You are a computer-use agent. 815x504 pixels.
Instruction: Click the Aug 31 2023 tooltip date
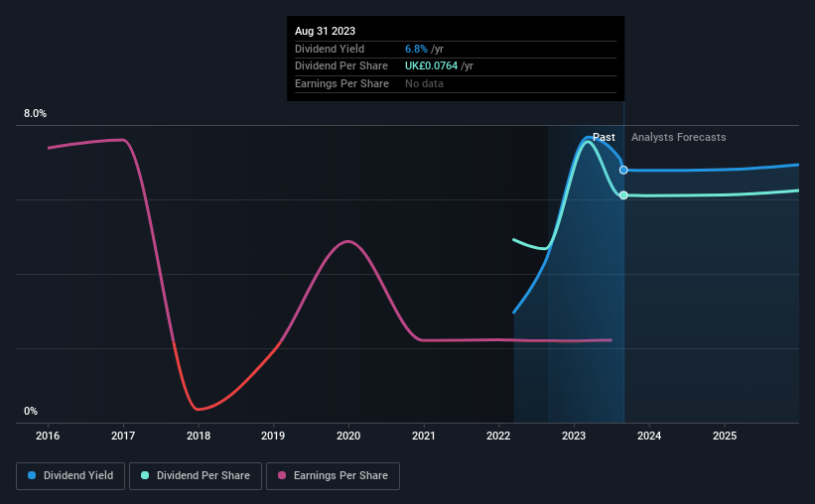(325, 31)
